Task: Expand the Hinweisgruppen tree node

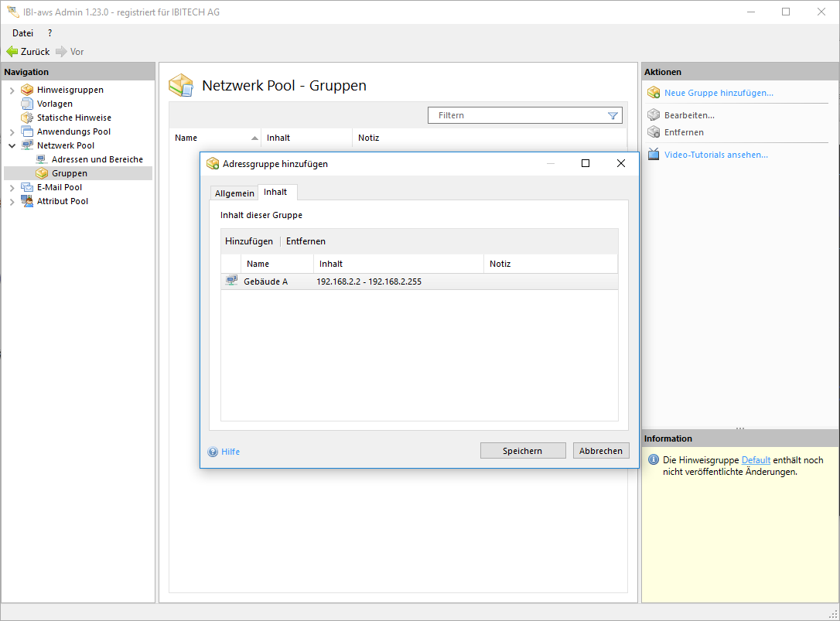Action: pyautogui.click(x=12, y=90)
